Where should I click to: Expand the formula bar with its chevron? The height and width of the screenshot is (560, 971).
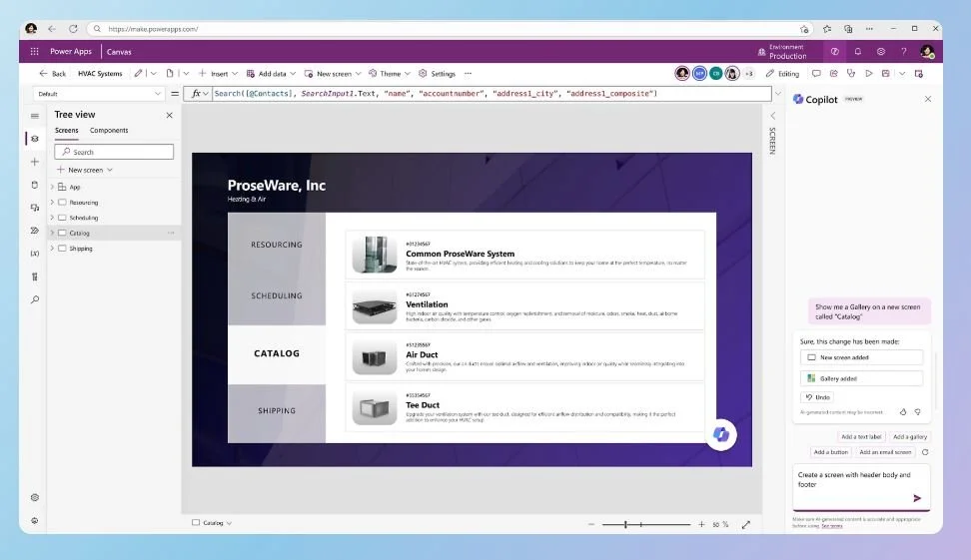coord(778,94)
